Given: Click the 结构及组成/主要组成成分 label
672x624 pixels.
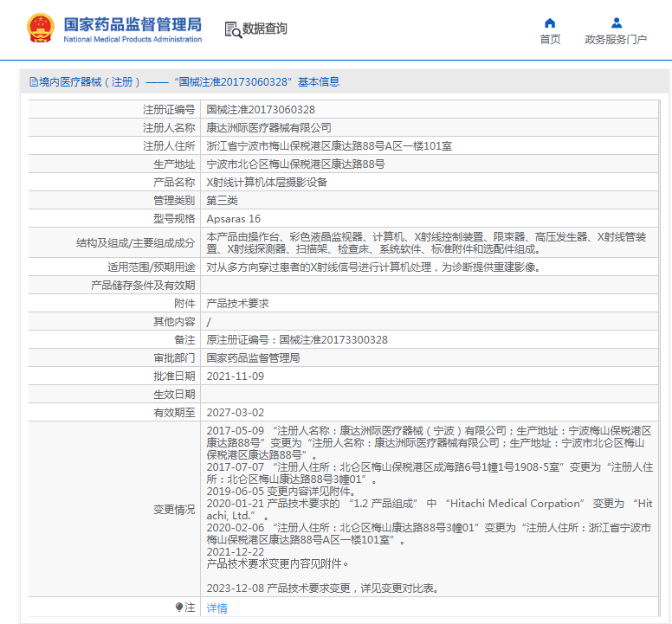Looking at the screenshot, I should click(135, 243).
